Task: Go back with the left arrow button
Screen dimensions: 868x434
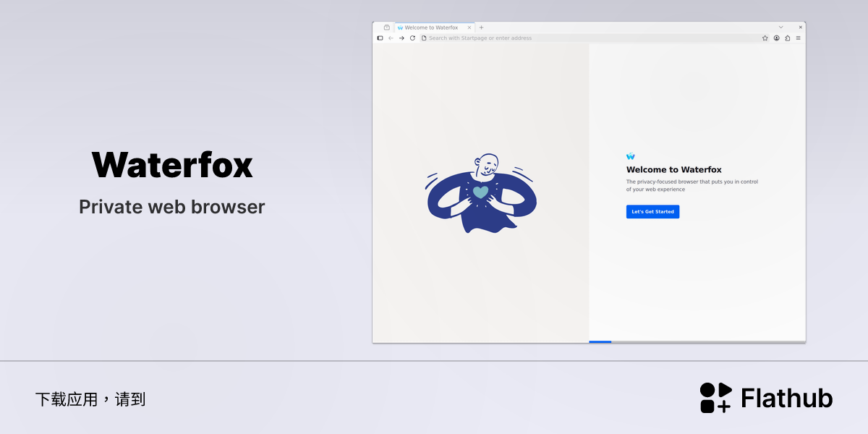Action: click(x=391, y=38)
